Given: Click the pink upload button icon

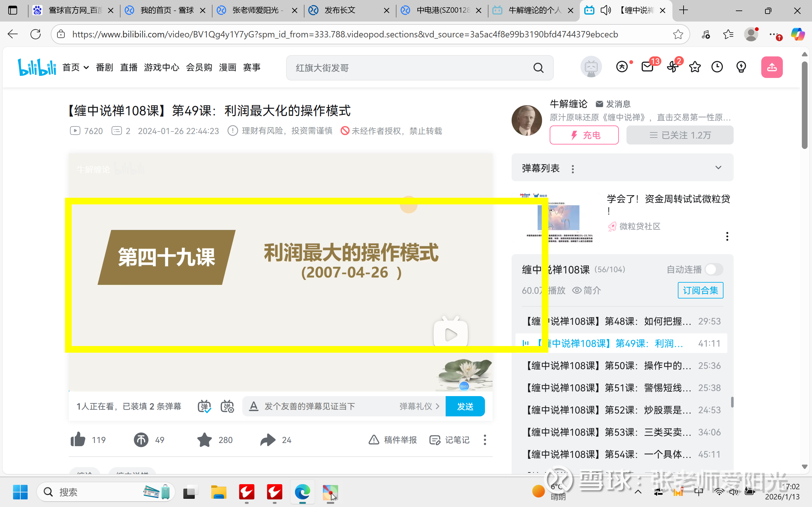Looking at the screenshot, I should [771, 67].
